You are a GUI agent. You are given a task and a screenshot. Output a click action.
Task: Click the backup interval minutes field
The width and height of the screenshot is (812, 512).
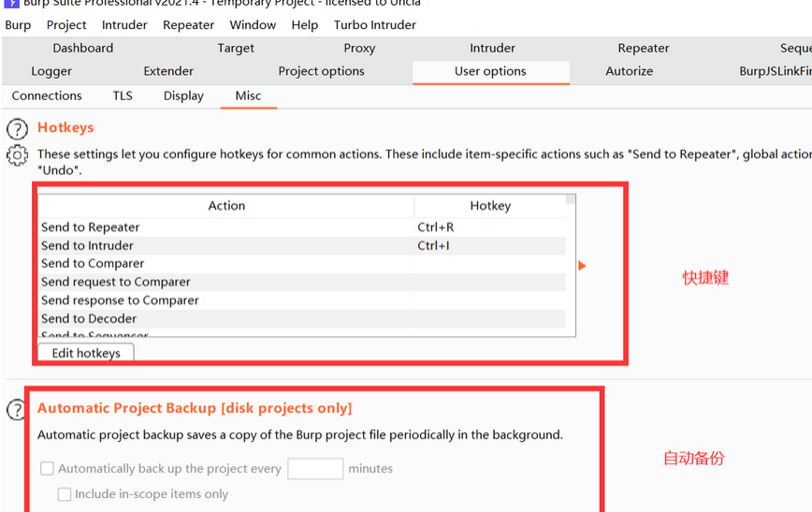click(315, 468)
